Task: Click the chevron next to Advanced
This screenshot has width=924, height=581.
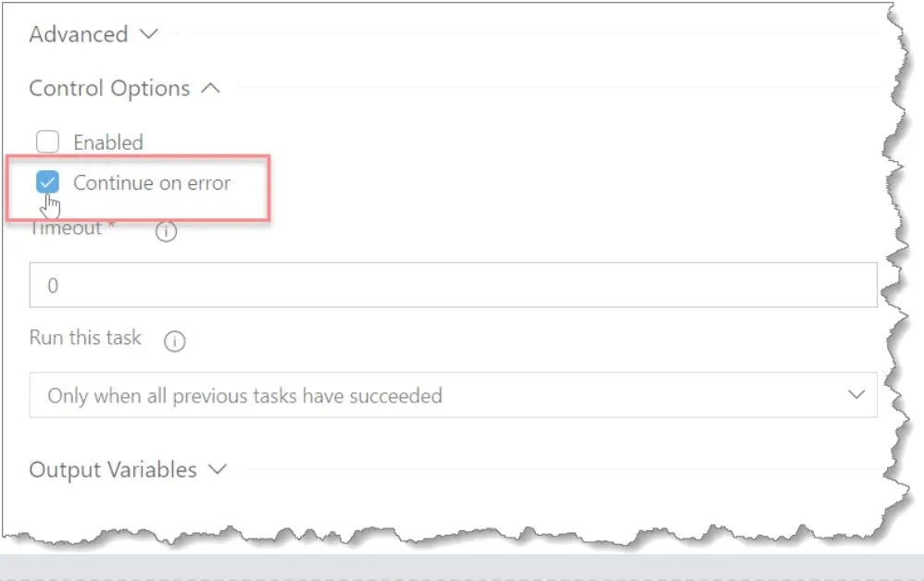Action: point(148,33)
